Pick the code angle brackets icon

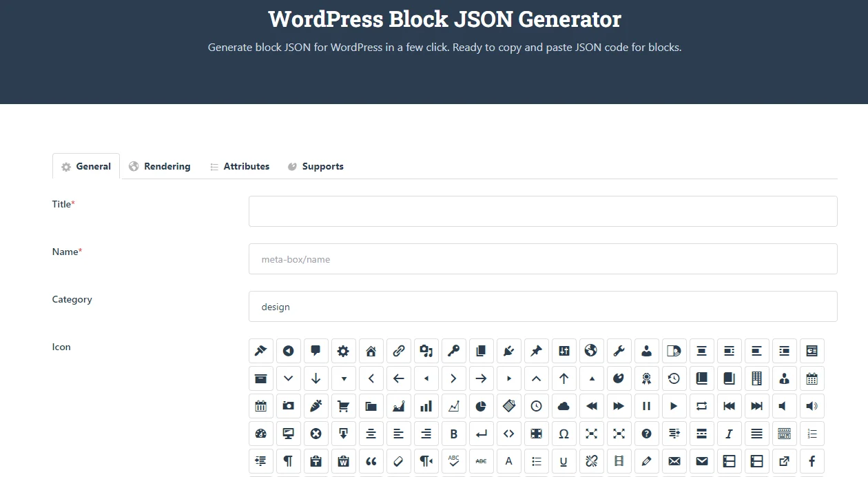click(x=509, y=434)
